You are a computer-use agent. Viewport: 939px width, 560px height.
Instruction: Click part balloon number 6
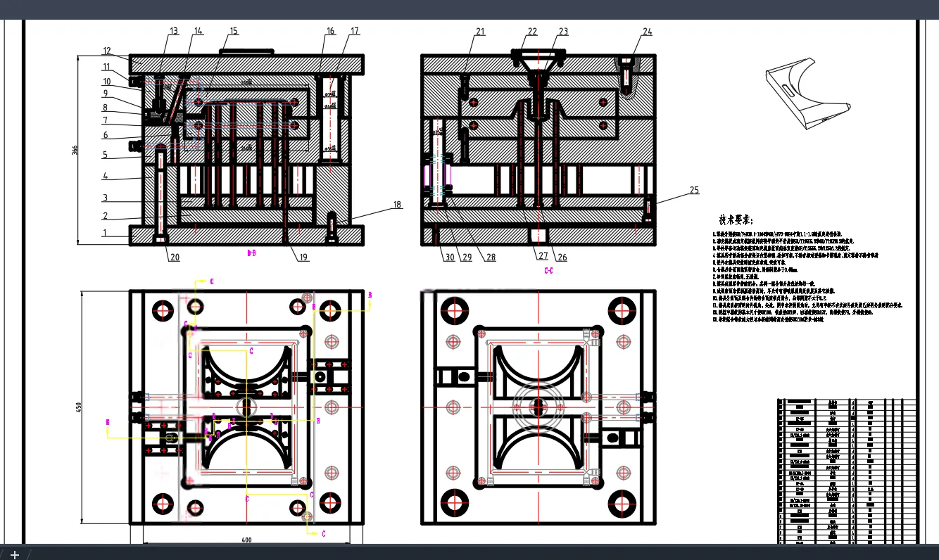pyautogui.click(x=105, y=135)
